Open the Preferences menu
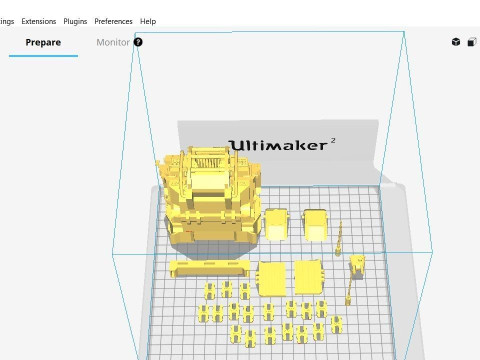Viewport: 480px width, 360px height. (113, 21)
